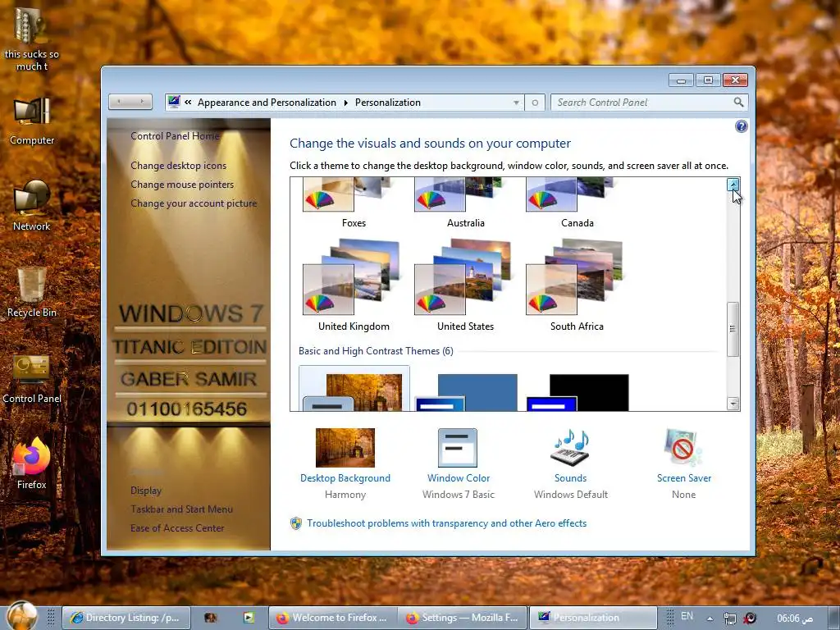The image size is (840, 630).
Task: Maximize the Personalization window
Action: click(708, 80)
